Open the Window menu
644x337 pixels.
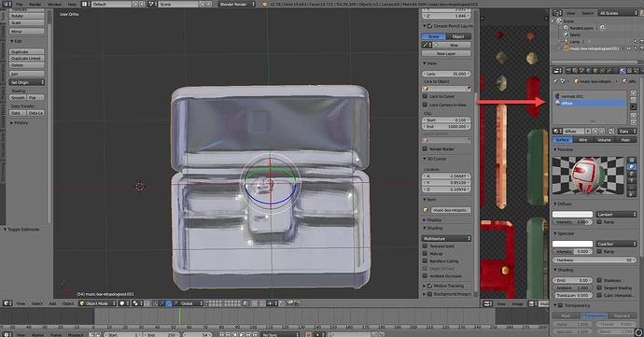tap(55, 4)
